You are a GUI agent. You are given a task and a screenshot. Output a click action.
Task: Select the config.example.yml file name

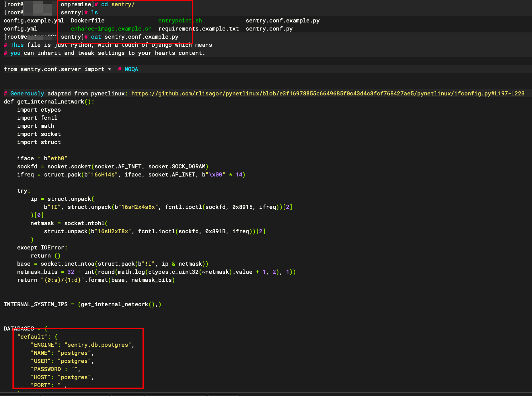(x=34, y=21)
